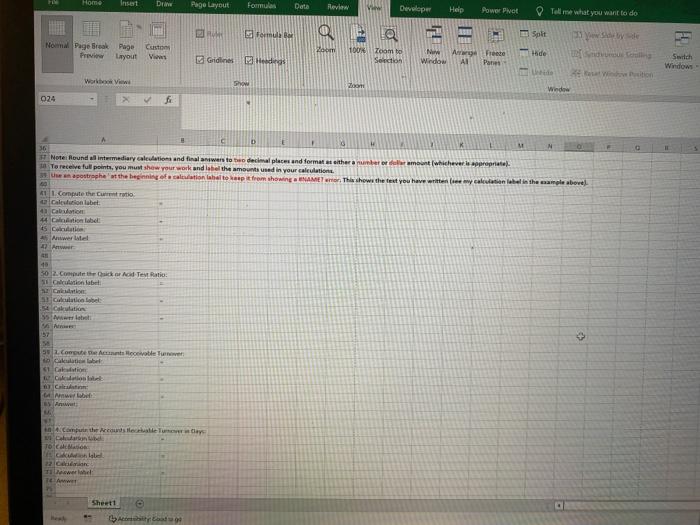The image size is (700, 525).
Task: Click the select-all corner of the grid
Action: tap(44, 139)
